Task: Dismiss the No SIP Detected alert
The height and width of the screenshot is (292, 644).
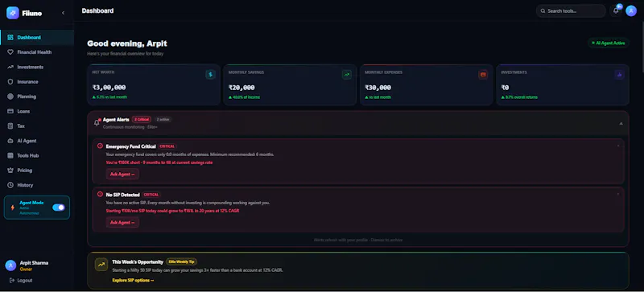Action: (618, 194)
